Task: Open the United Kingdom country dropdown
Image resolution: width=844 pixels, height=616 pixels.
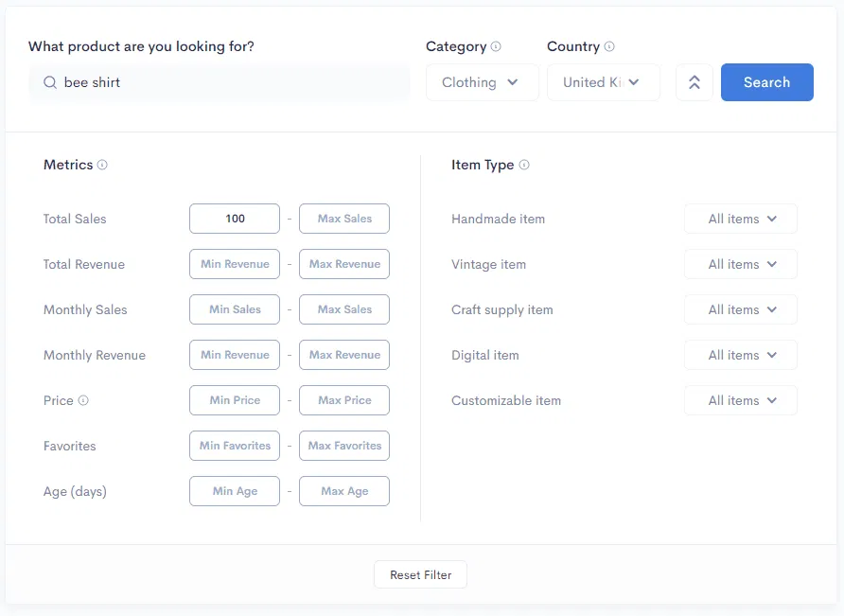Action: tap(604, 82)
